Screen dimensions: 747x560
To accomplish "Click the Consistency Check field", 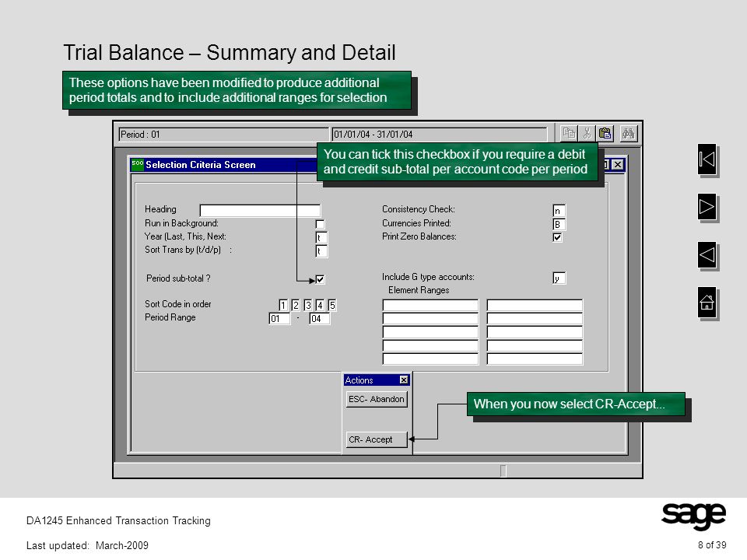I will point(559,211).
